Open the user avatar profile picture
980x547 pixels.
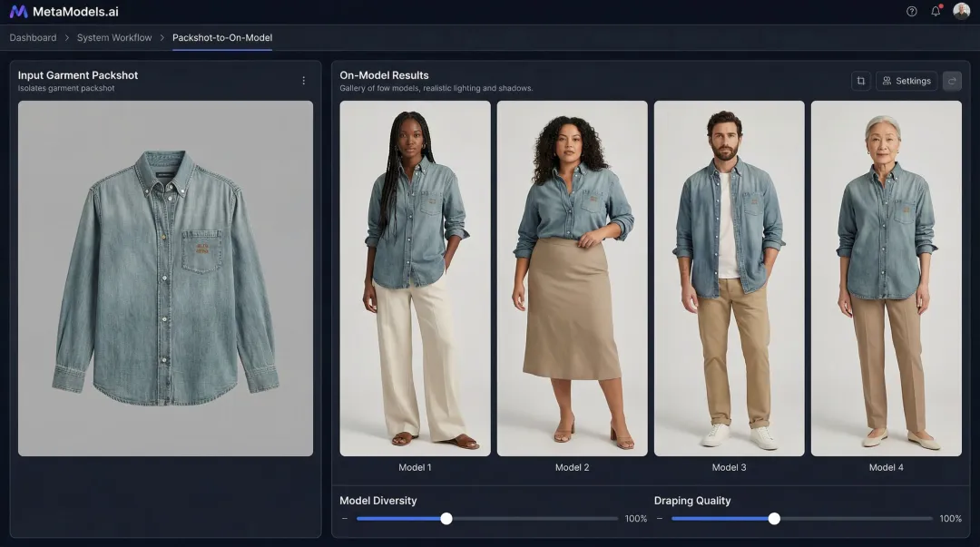tap(963, 12)
